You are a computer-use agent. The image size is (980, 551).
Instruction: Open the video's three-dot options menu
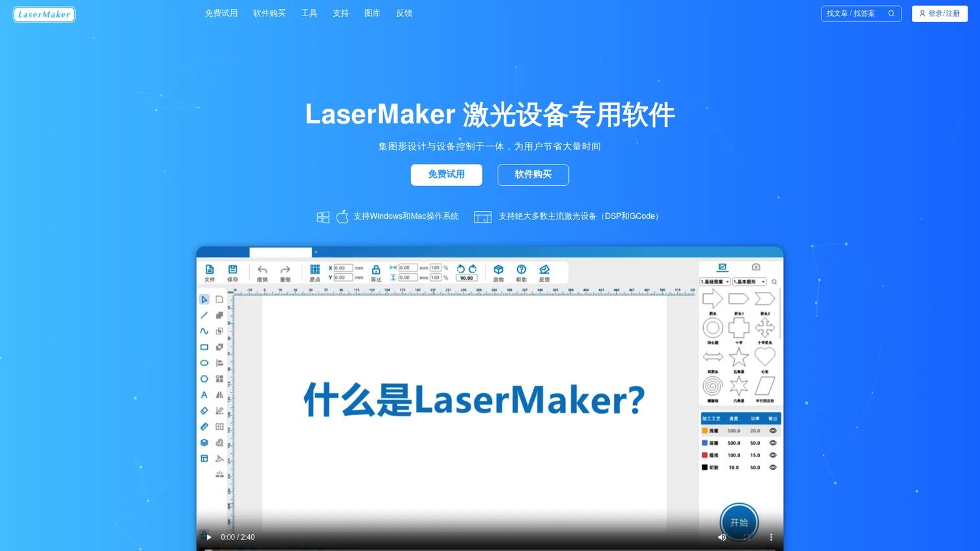point(771,537)
